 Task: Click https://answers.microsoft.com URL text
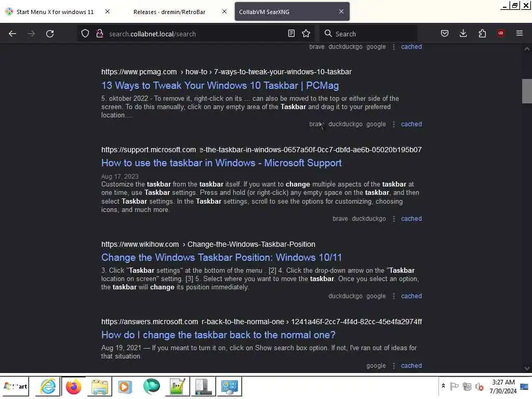tap(149, 322)
